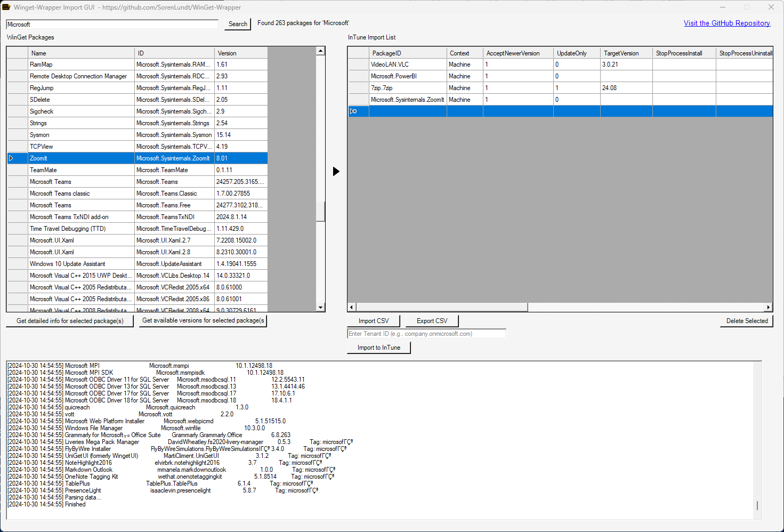
Task: Click the 24.08 TargetVersion cell
Action: click(626, 88)
